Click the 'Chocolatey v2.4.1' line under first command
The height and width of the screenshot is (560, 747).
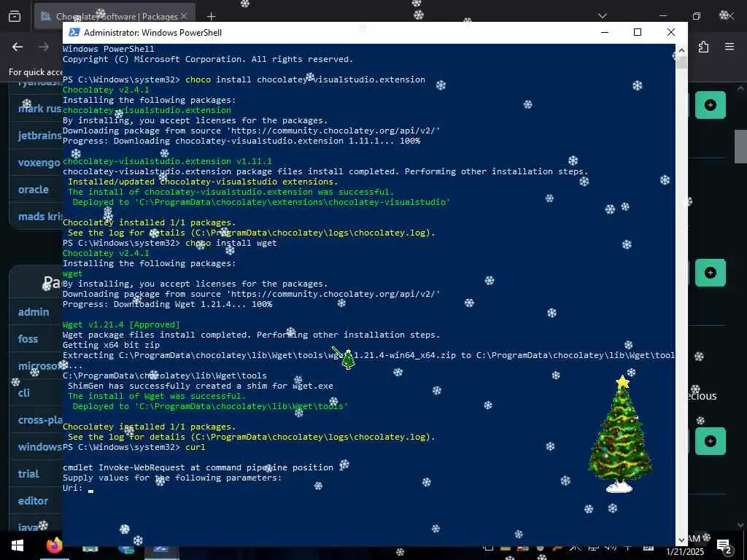click(x=106, y=90)
